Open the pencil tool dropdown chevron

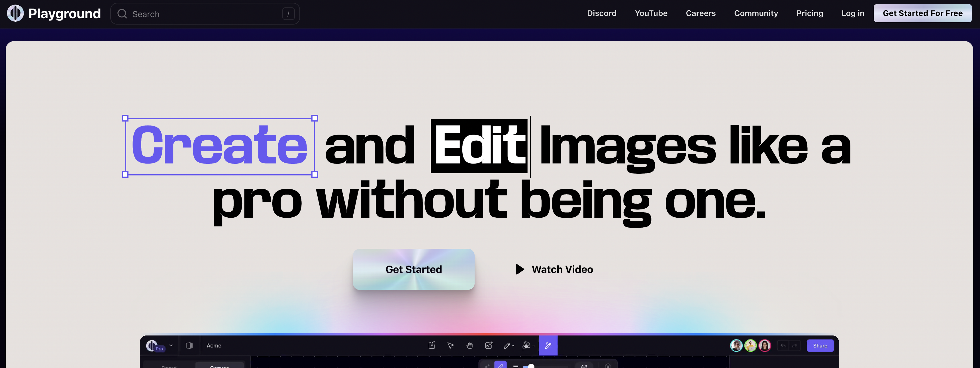click(513, 346)
